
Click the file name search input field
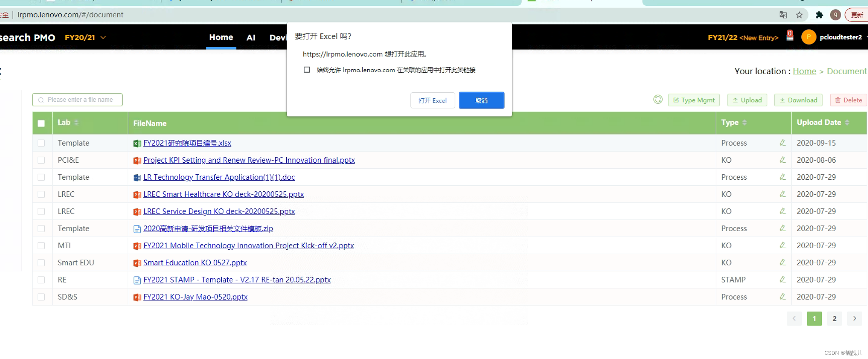tap(78, 100)
